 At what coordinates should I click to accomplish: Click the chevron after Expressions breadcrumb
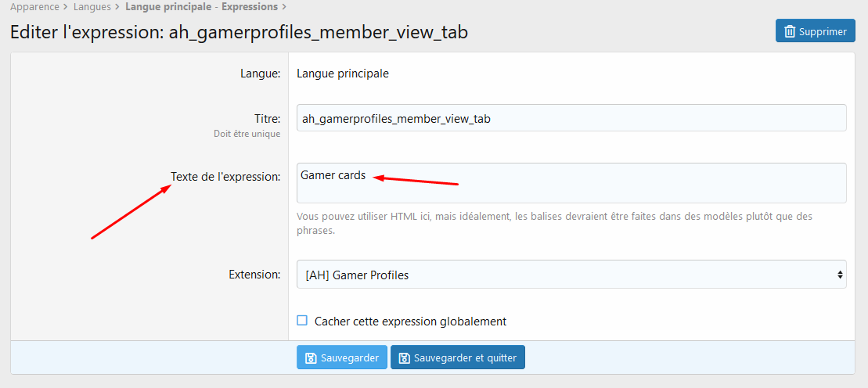(x=285, y=7)
